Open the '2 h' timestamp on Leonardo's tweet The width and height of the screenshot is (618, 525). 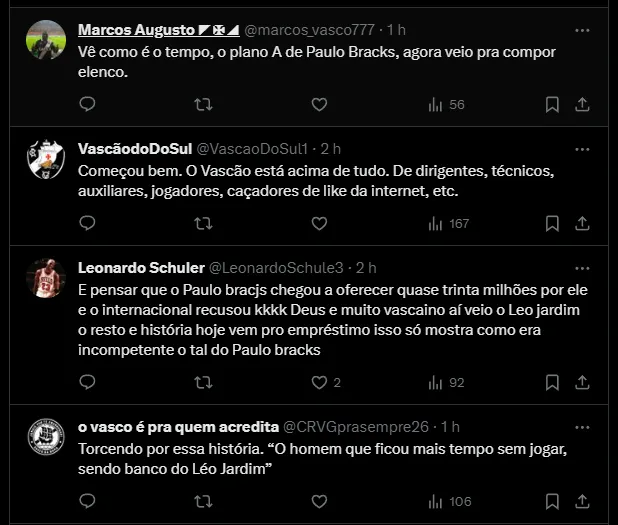[x=365, y=267]
